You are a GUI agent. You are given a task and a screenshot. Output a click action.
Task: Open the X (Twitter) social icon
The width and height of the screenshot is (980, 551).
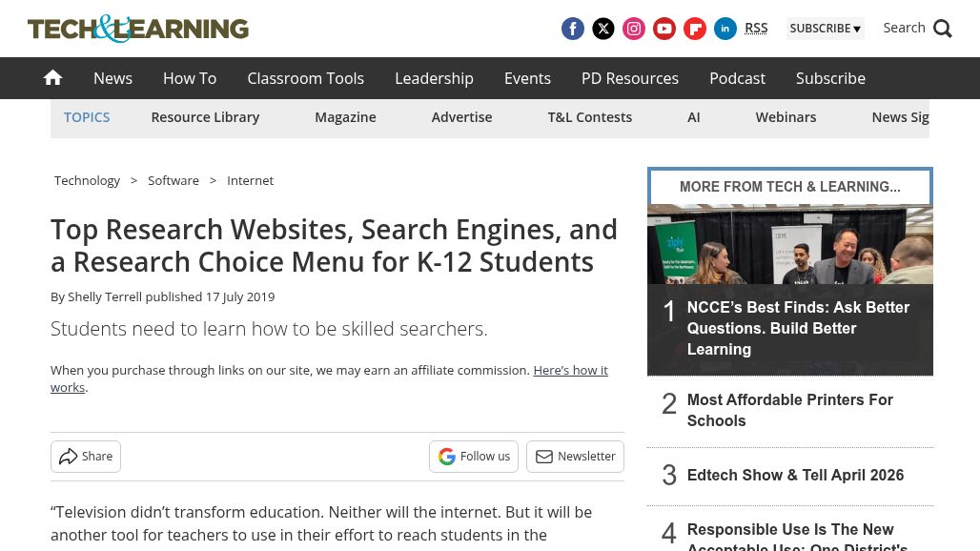coord(603,29)
